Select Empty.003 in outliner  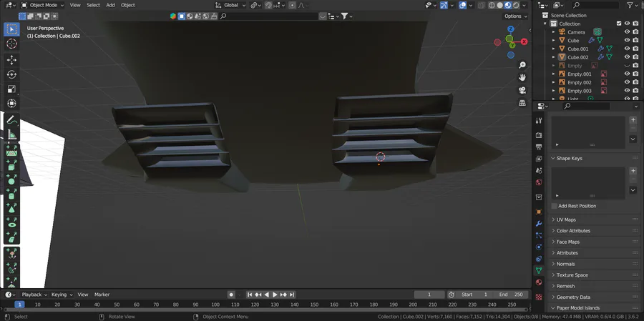click(x=579, y=91)
